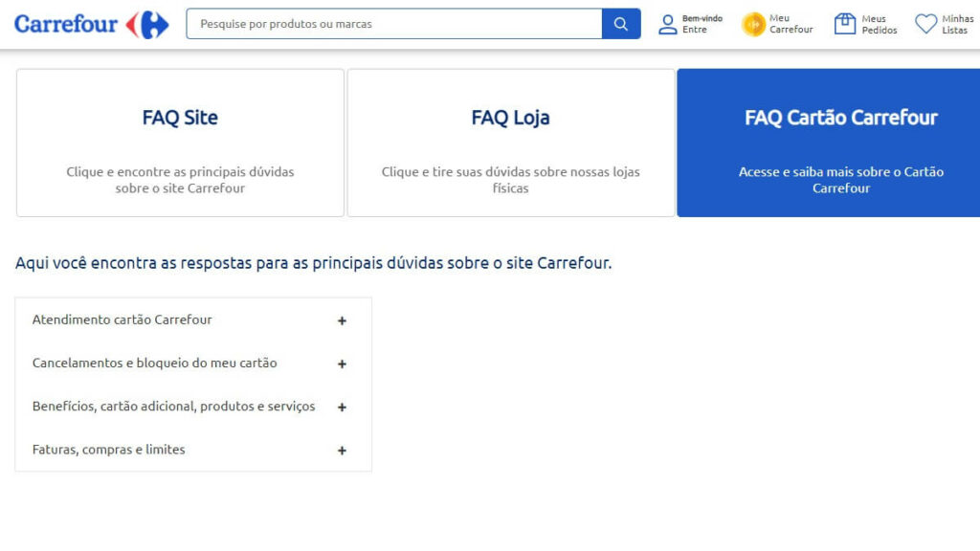
Task: Open the Minhas Listas heart icon
Action: 925,24
